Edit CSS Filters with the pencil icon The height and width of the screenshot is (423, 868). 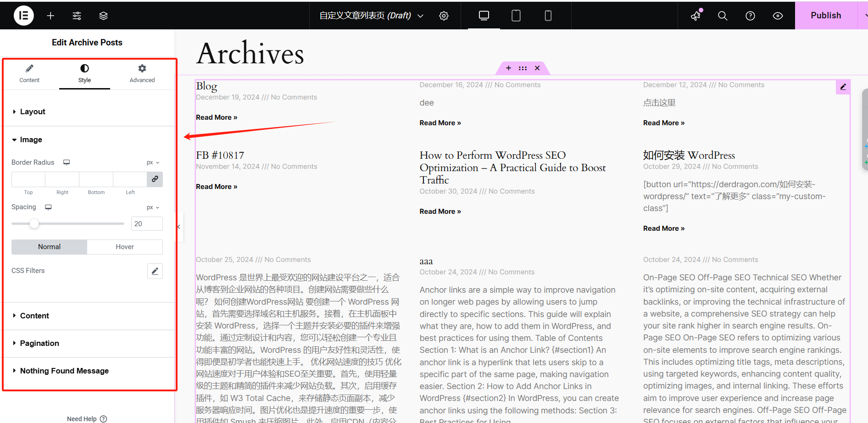click(x=155, y=271)
